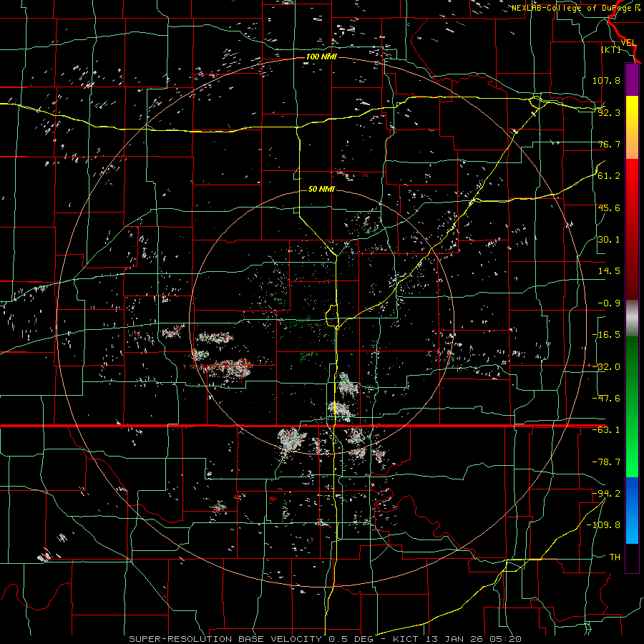Click the [KT] units label
The image size is (644, 644).
(x=610, y=49)
